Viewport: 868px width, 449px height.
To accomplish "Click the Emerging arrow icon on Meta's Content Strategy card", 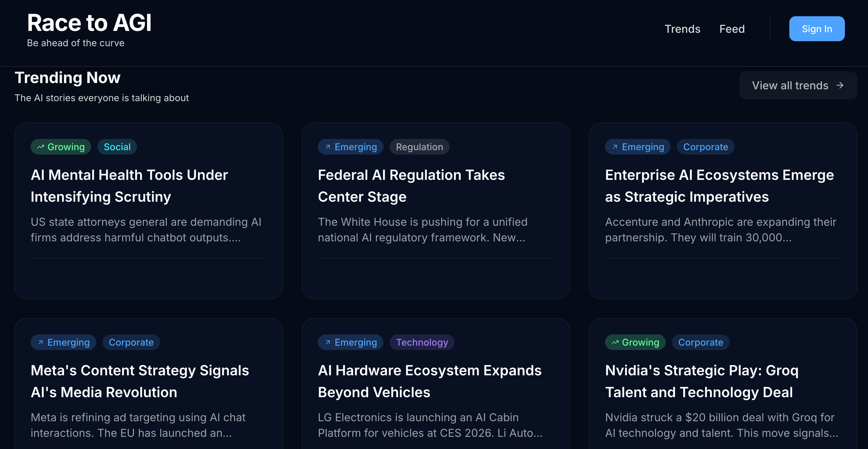I will tap(41, 343).
